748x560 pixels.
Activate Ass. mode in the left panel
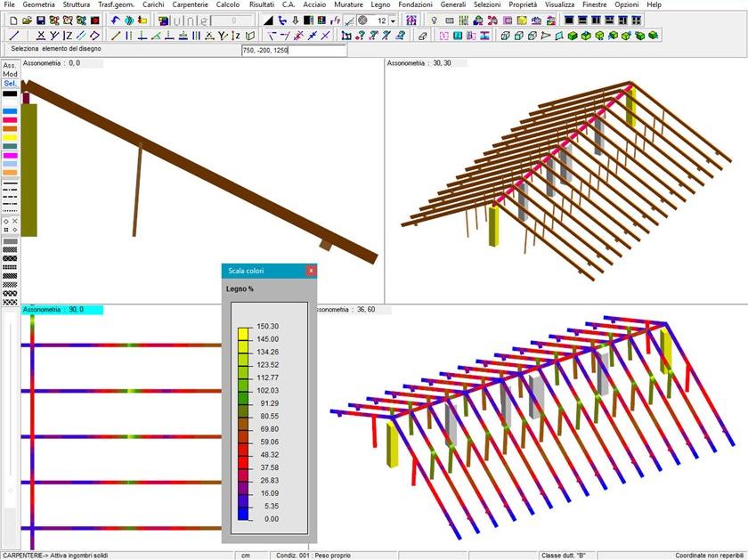pyautogui.click(x=10, y=66)
